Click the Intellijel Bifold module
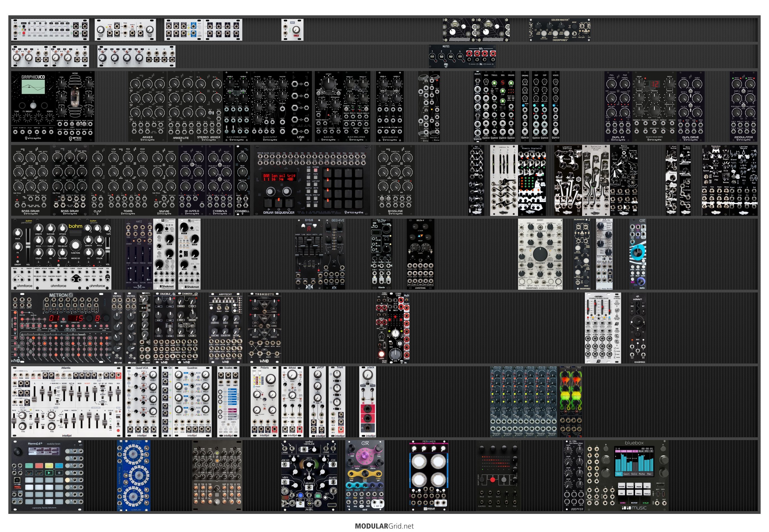The height and width of the screenshot is (532, 769). 292,402
